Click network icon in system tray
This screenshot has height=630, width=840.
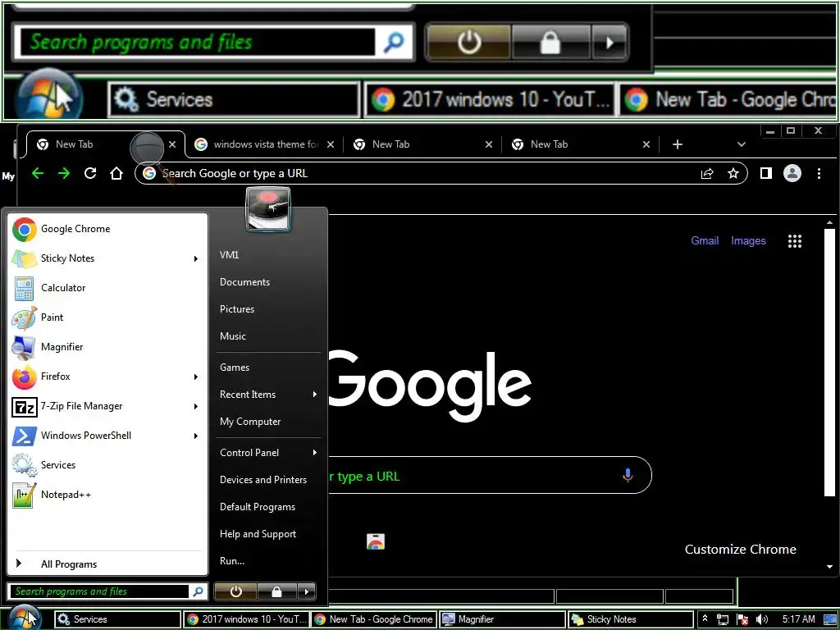click(x=723, y=619)
